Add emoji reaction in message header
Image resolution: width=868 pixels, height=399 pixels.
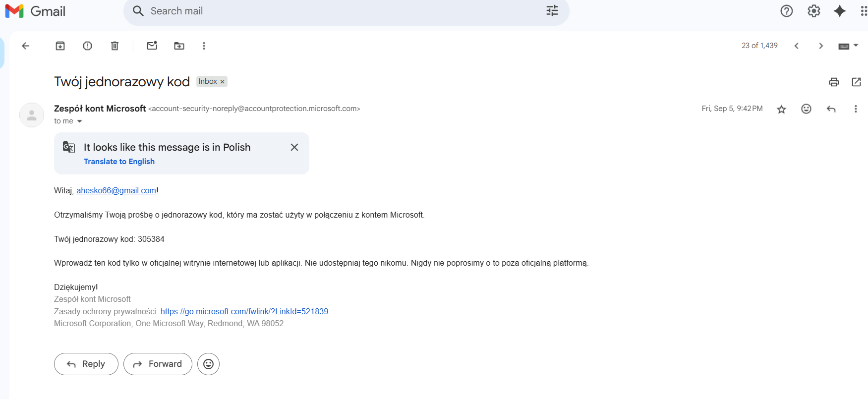pos(807,109)
